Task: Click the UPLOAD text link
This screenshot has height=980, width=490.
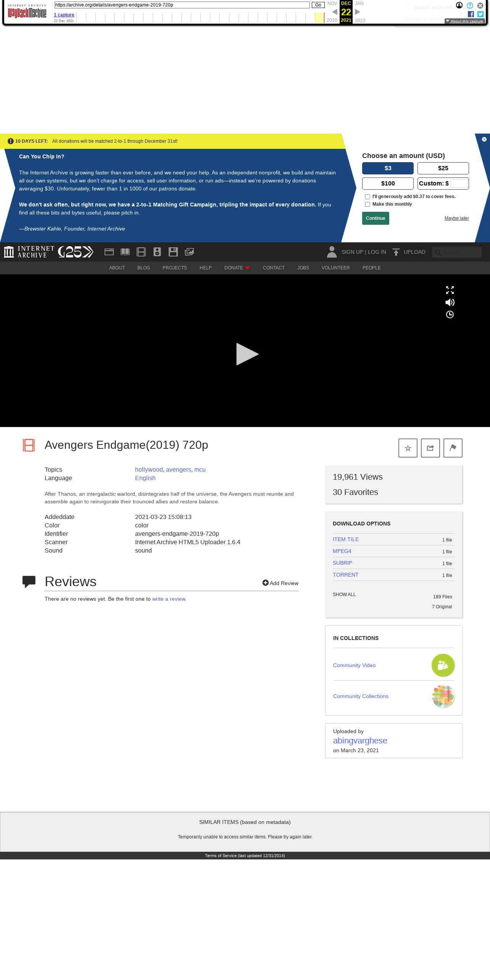Action: coord(414,252)
